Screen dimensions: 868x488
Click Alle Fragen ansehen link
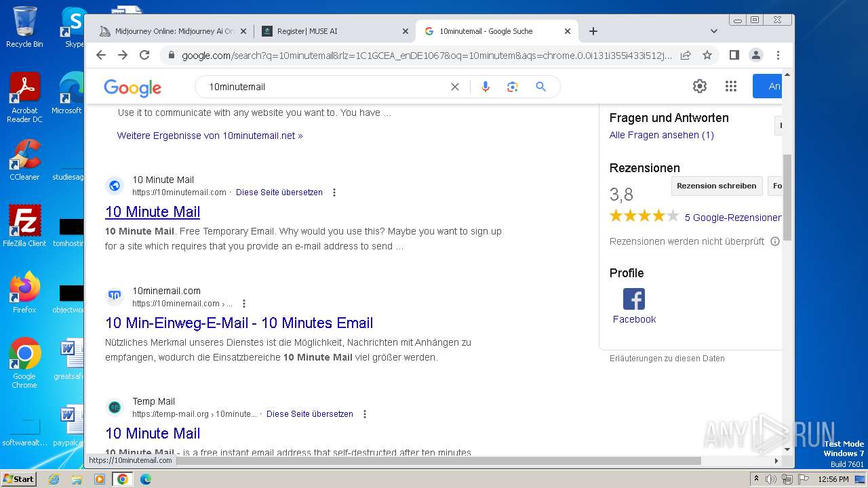click(662, 135)
